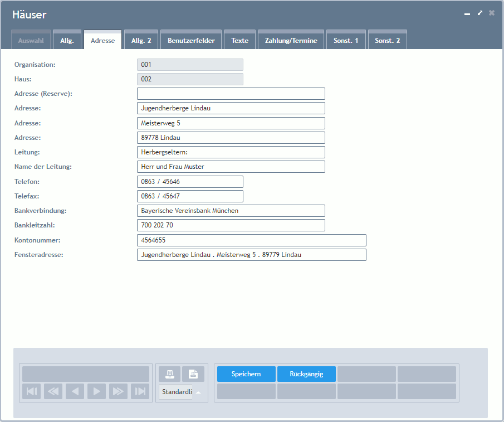Click the Haus field showing 002
The width and height of the screenshot is (504, 422).
[x=190, y=79]
